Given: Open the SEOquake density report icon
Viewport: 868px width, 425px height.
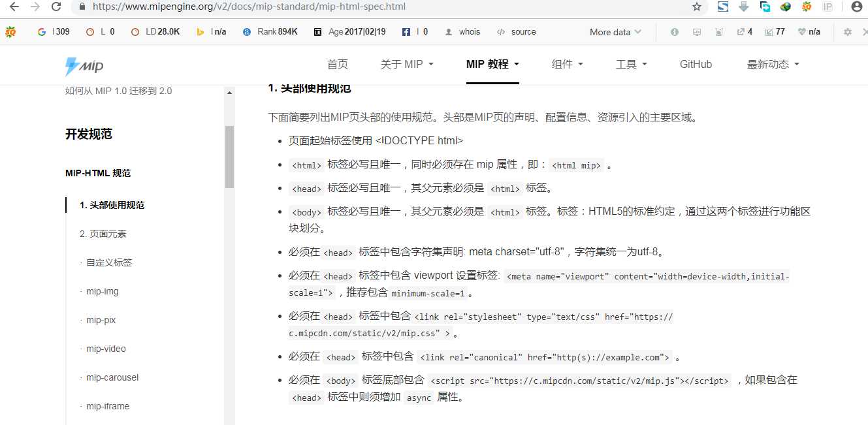Looking at the screenshot, I should click(x=719, y=31).
